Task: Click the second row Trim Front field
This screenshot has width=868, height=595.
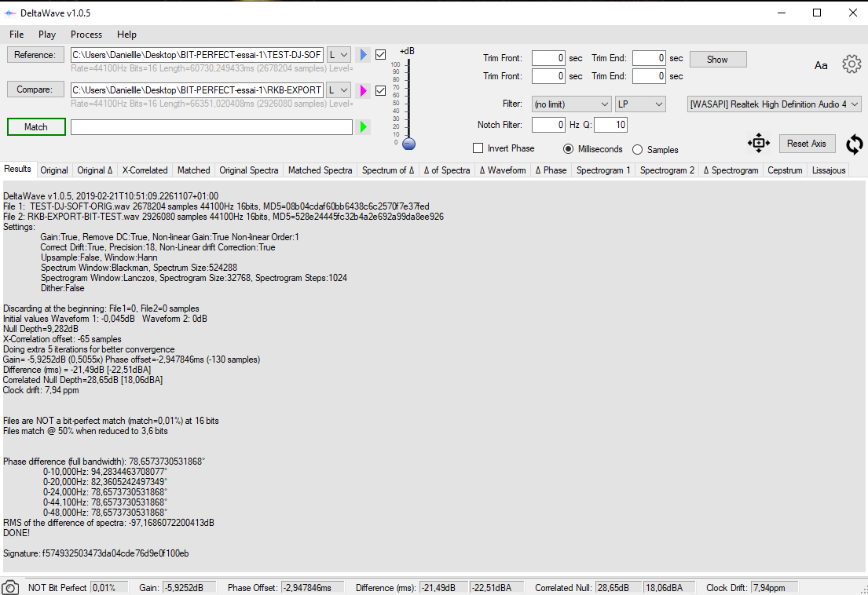Action: coord(548,76)
